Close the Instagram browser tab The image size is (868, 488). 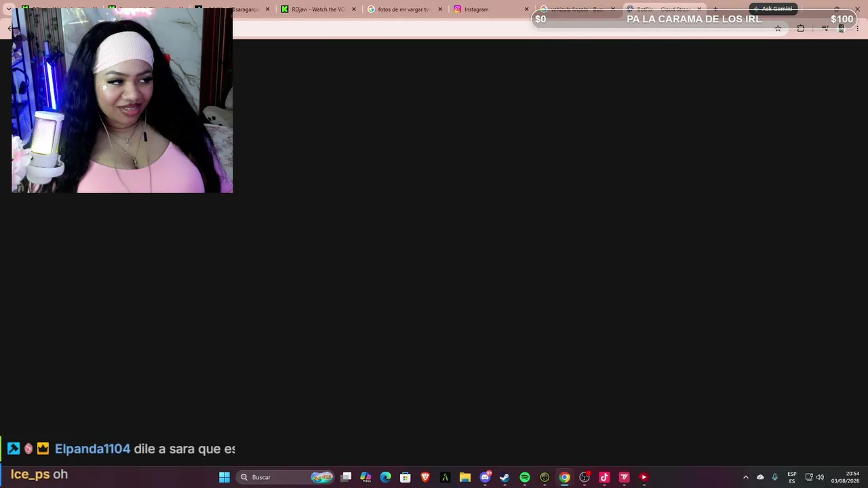pyautogui.click(x=526, y=9)
